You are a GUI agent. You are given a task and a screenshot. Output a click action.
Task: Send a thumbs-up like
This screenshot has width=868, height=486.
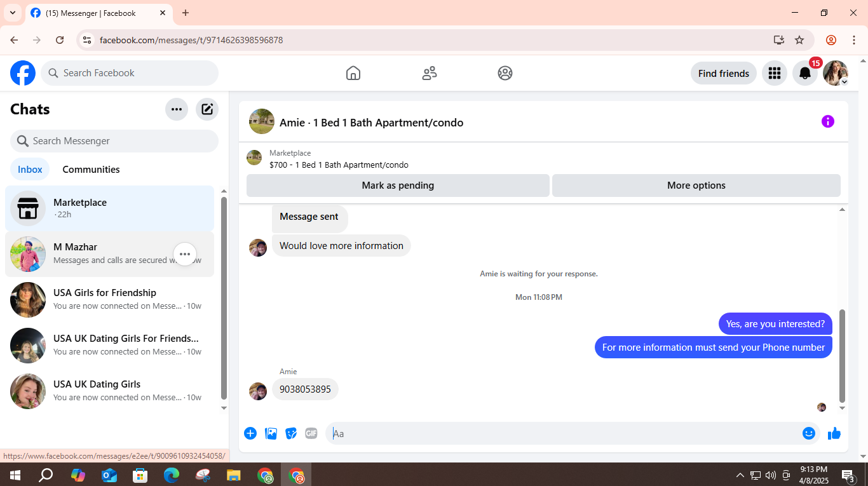click(x=834, y=433)
